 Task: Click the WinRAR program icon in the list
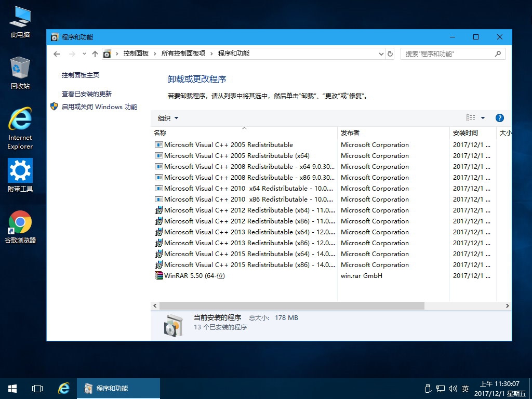coord(159,275)
